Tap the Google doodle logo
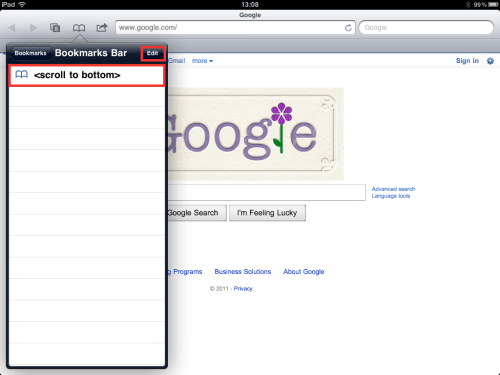 (256, 134)
